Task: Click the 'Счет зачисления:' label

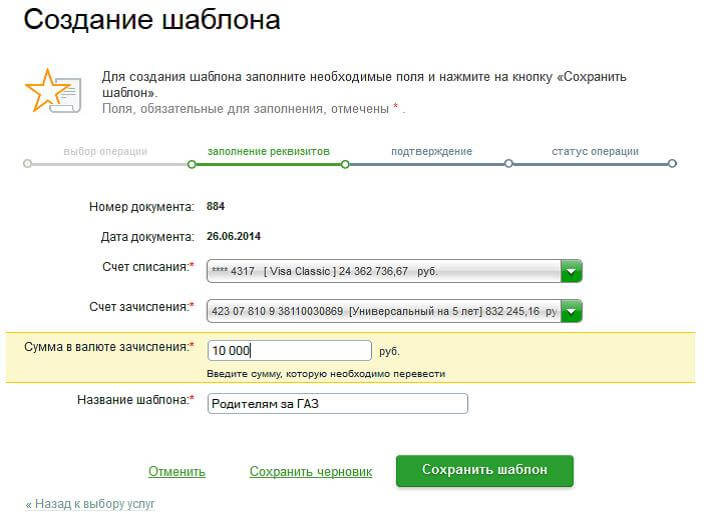Action: [x=141, y=307]
